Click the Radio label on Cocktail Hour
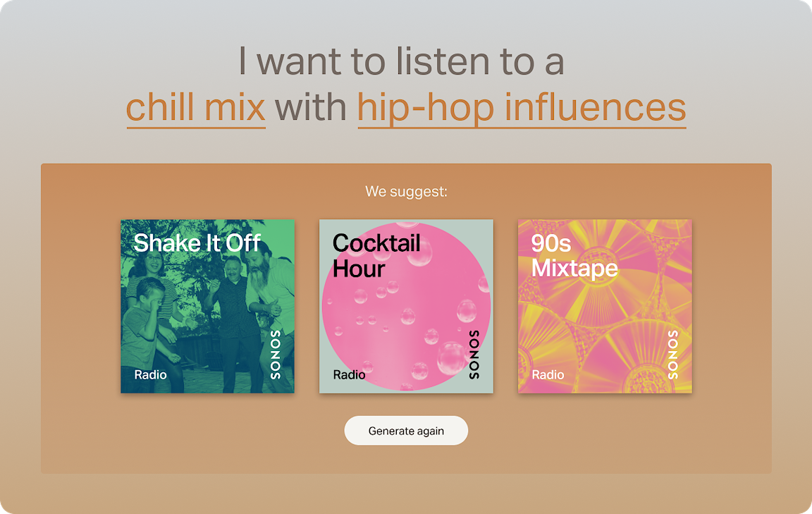 coord(350,374)
